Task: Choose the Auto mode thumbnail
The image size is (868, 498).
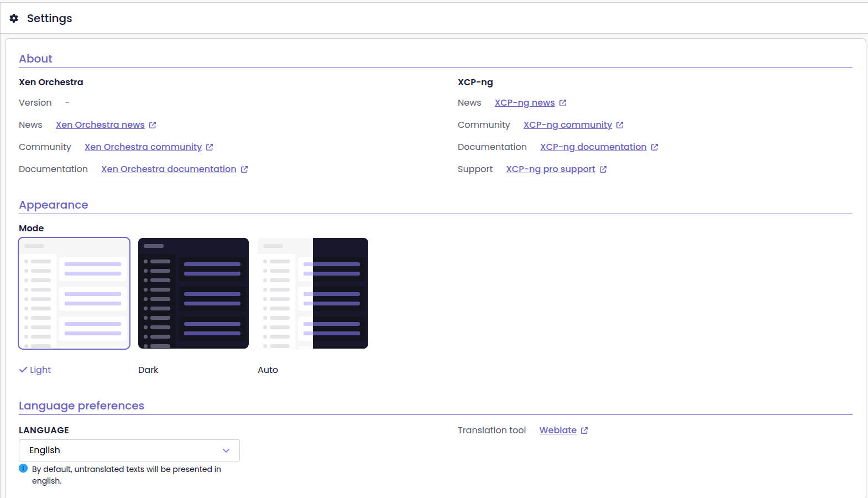Action: click(x=313, y=293)
